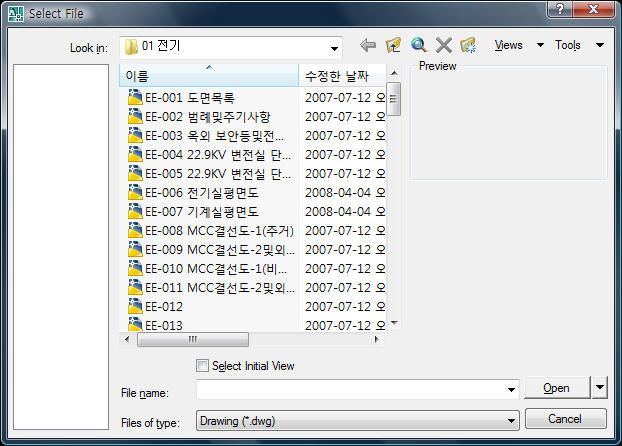Open the Tools dropdown arrow
The image size is (622, 446).
[x=600, y=45]
